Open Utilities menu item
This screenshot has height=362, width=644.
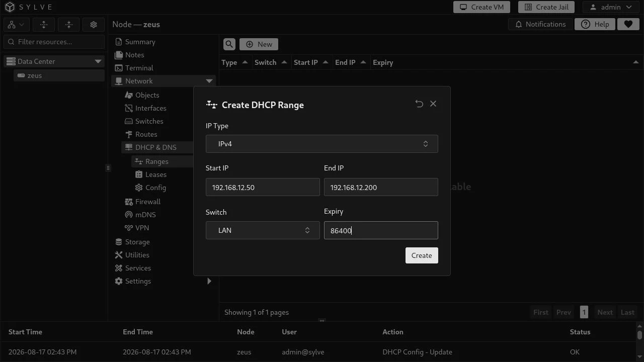[137, 255]
